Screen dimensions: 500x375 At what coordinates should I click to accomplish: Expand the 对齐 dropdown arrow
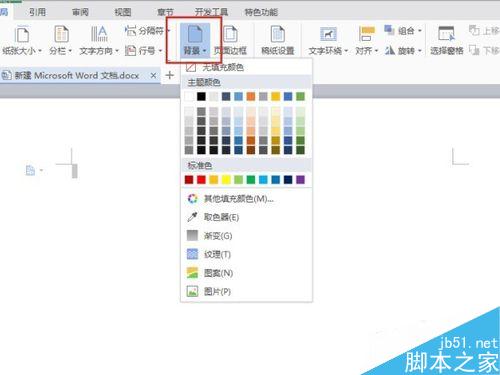pyautogui.click(x=376, y=51)
